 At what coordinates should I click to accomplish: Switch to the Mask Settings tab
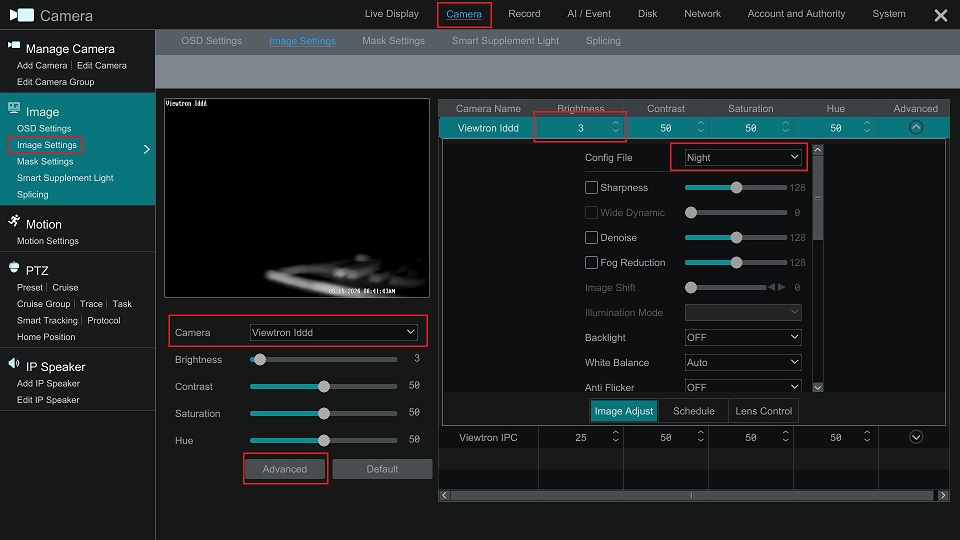tap(393, 40)
